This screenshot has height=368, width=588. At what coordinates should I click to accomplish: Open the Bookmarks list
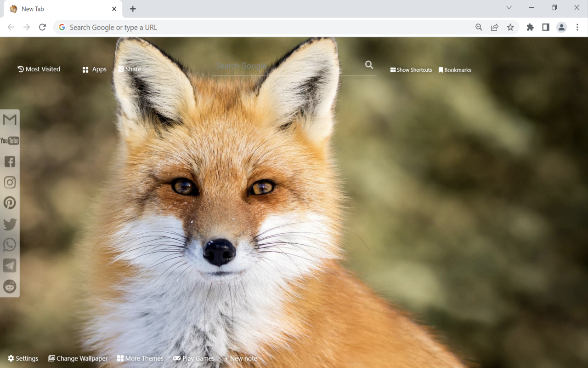coord(455,70)
